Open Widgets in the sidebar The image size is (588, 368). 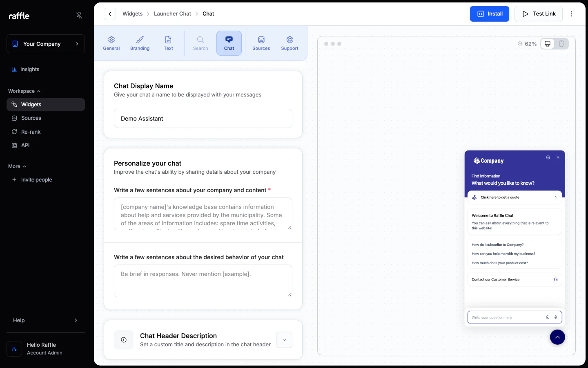(x=46, y=104)
